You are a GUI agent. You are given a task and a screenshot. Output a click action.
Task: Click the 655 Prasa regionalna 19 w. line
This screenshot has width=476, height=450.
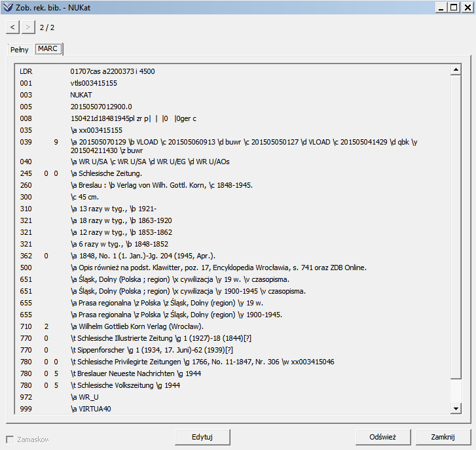pos(167,303)
